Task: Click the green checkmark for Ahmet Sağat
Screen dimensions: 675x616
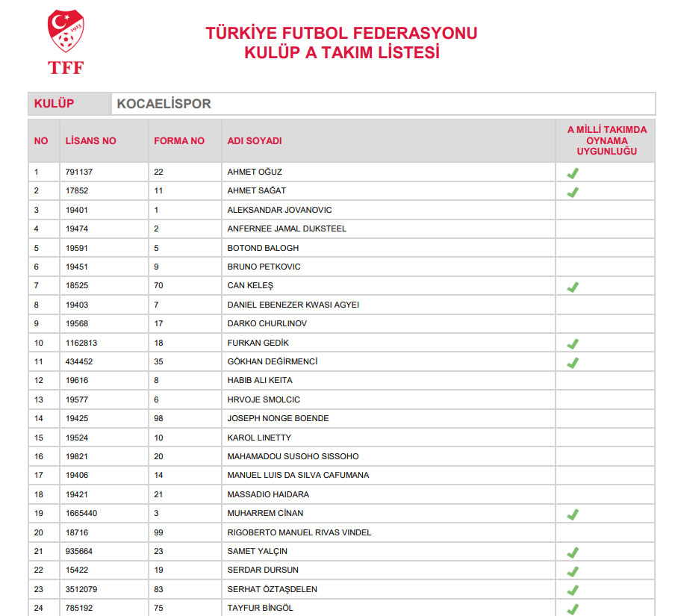Action: [x=573, y=192]
